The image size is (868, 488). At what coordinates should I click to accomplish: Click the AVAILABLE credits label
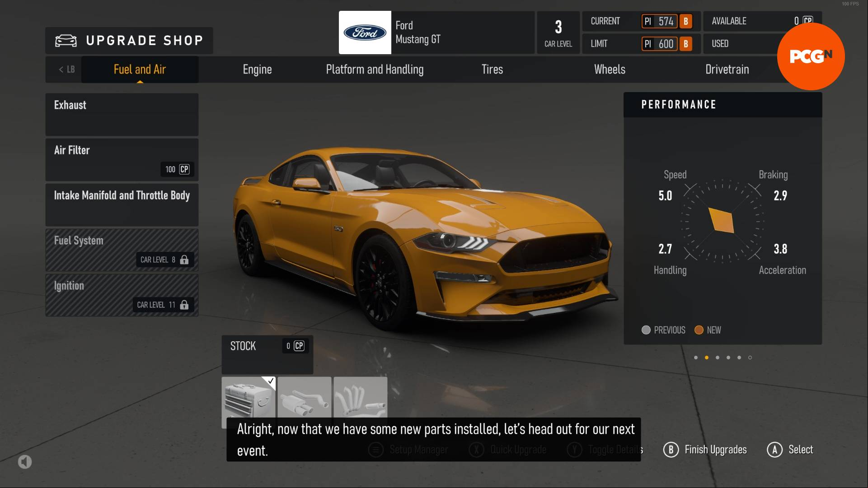(729, 21)
